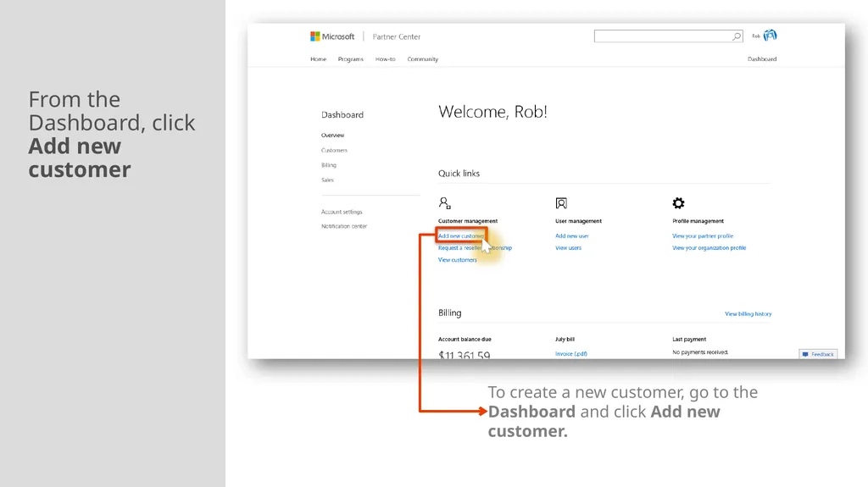Screen dimensions: 868x487
Task: Click the Feedback button
Action: 818,354
